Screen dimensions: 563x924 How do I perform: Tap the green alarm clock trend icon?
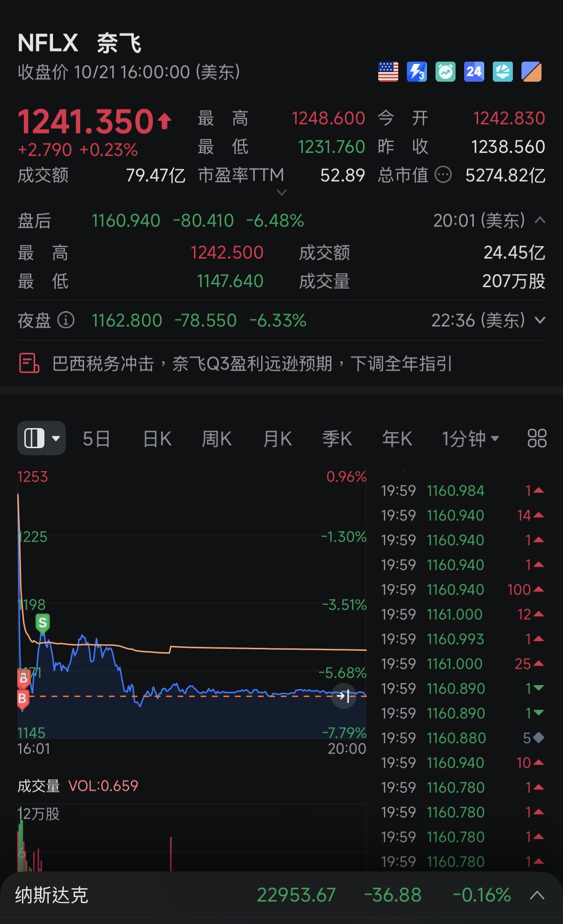(446, 72)
